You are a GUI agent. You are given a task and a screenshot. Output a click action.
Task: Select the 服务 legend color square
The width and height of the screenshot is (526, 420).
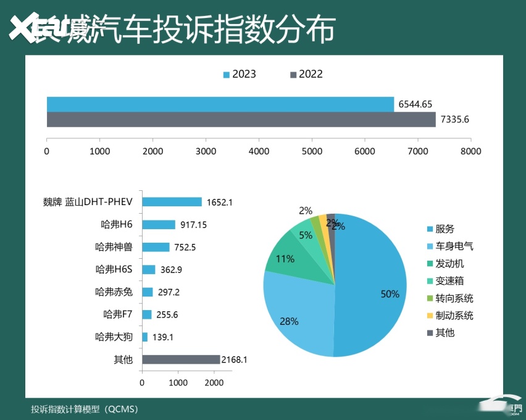430,229
